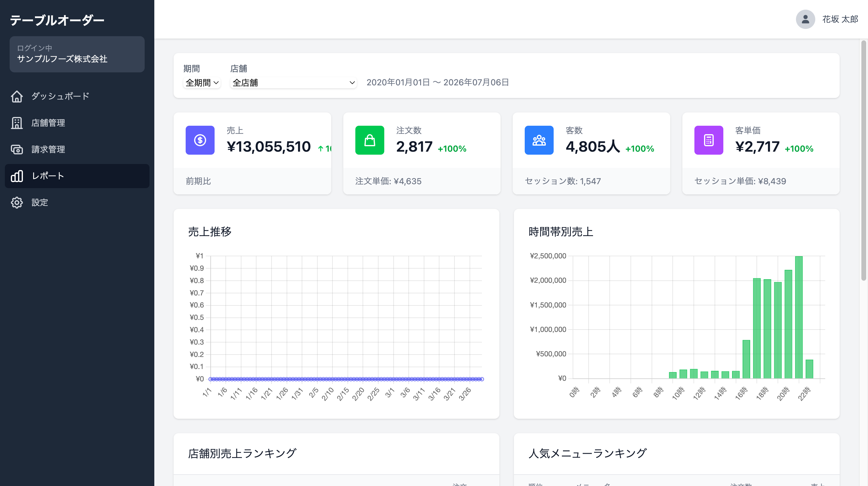Click セッション単価: ¥8,439 text
This screenshot has height=486, width=868.
pyautogui.click(x=740, y=181)
